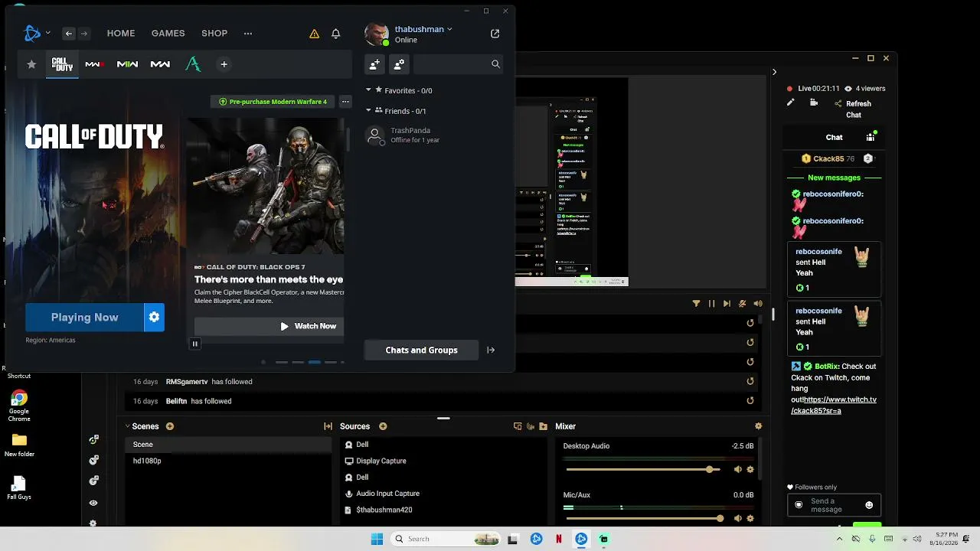Add a new scene
Viewport: 980px width, 551px height.
(170, 426)
